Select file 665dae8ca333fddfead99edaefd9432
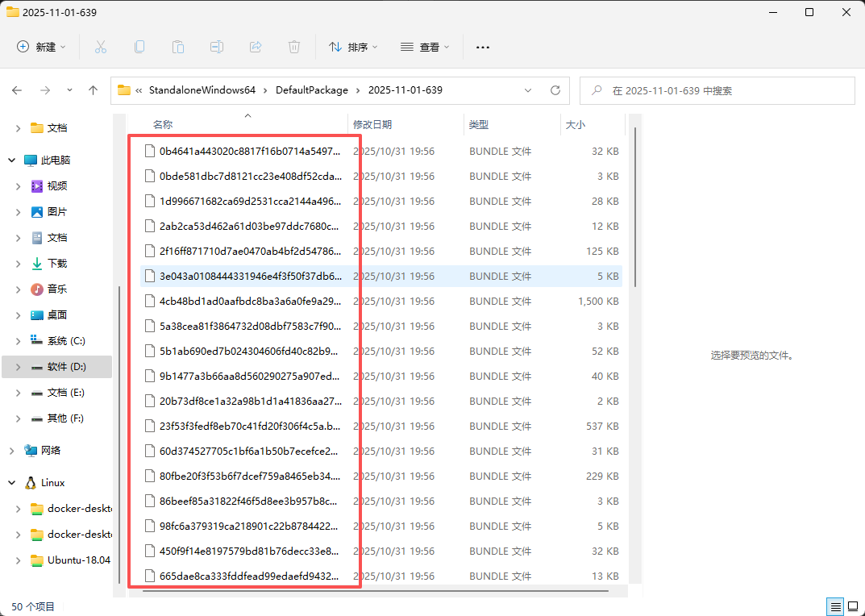865x616 pixels. coord(381,576)
